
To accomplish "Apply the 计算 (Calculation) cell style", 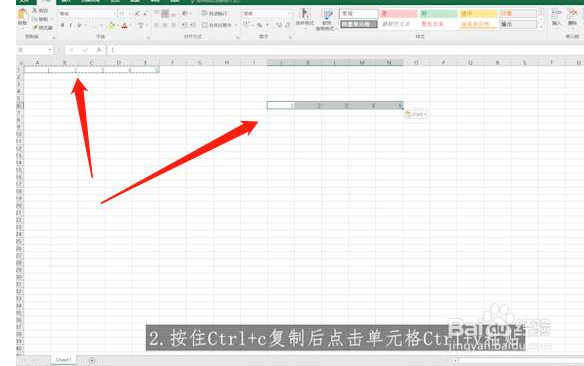I will click(x=518, y=13).
